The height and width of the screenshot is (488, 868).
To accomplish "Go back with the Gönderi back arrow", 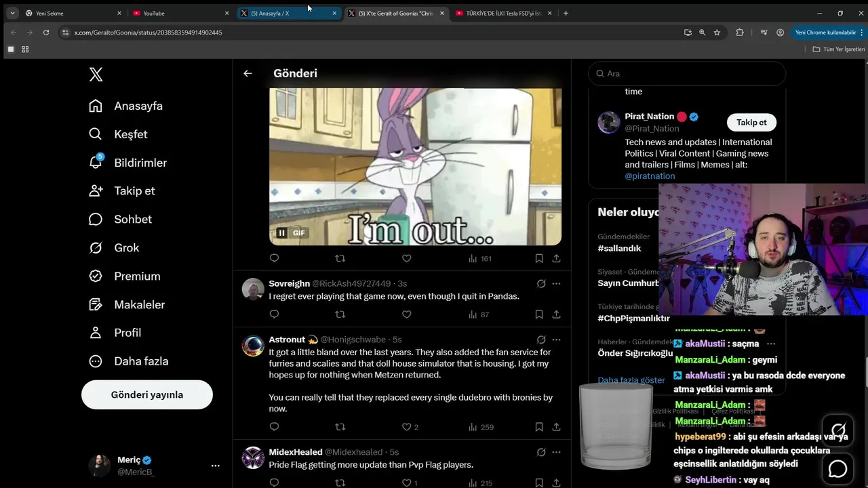I will 248,73.
